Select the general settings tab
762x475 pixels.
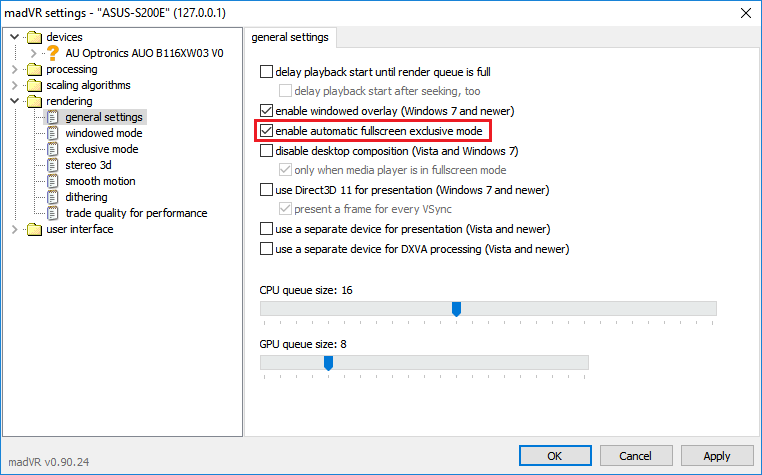(x=291, y=37)
